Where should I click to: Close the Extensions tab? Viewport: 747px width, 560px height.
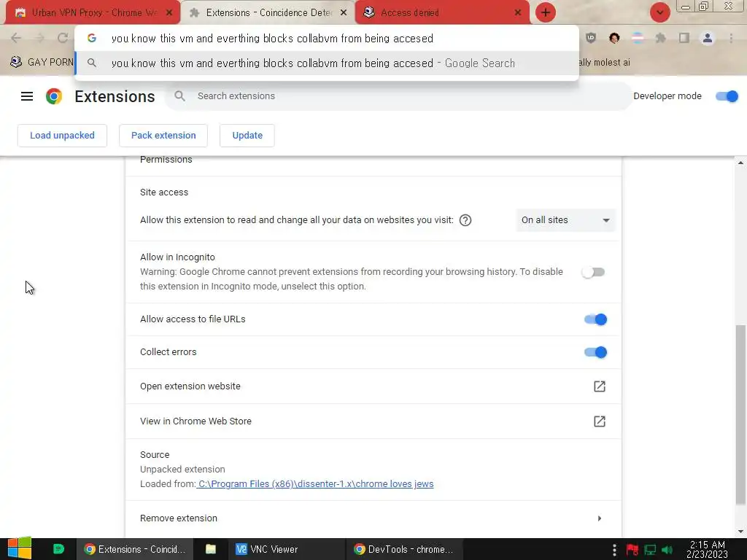[x=344, y=12]
